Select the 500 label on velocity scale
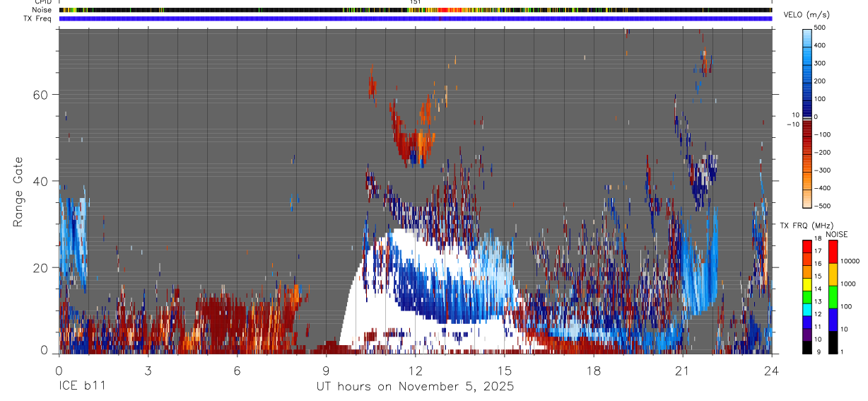Viewport: 868px width, 401px height. coord(821,28)
